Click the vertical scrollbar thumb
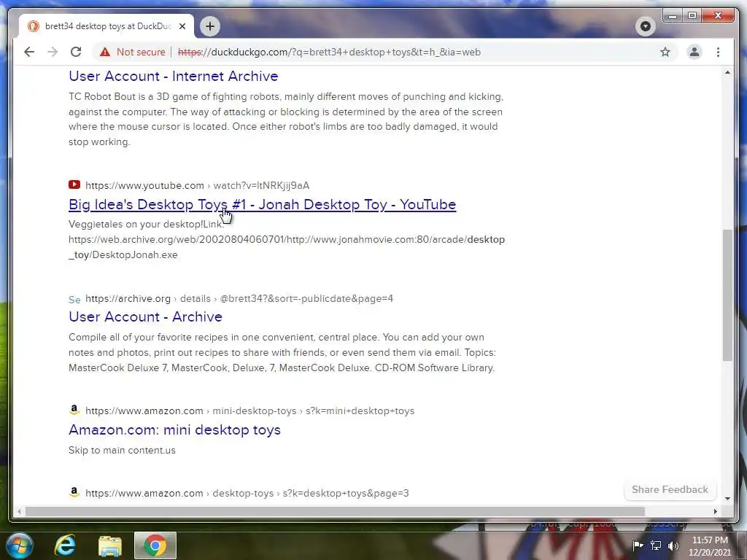 [x=727, y=295]
